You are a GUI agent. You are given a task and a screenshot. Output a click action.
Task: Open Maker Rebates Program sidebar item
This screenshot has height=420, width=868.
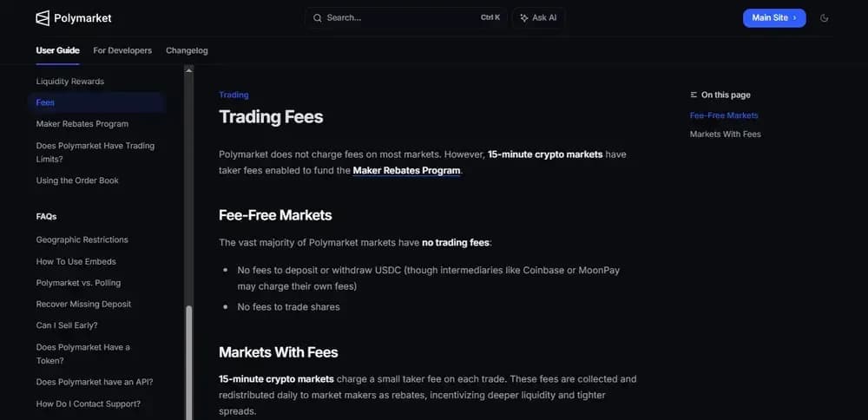click(82, 124)
